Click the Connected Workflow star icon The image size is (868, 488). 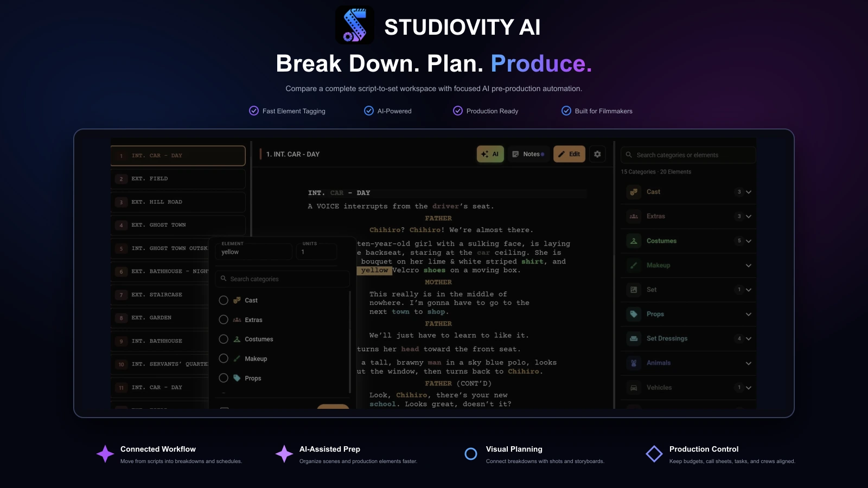(105, 454)
